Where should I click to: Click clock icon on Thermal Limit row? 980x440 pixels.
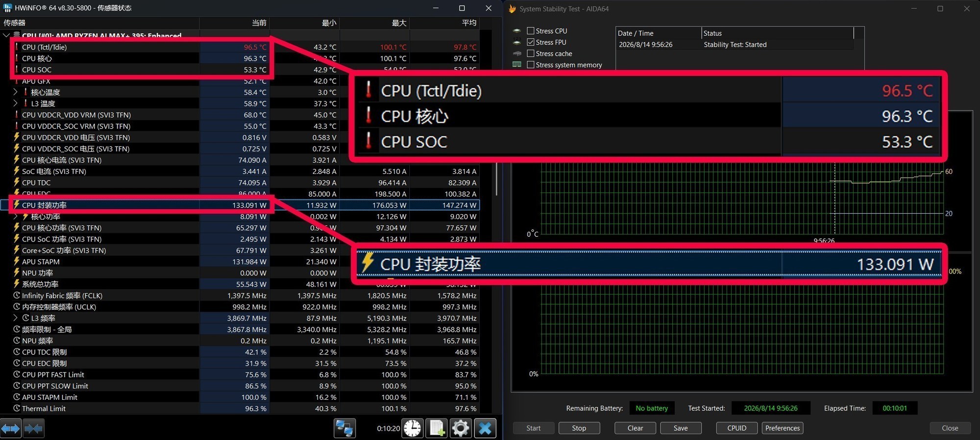[x=17, y=408]
